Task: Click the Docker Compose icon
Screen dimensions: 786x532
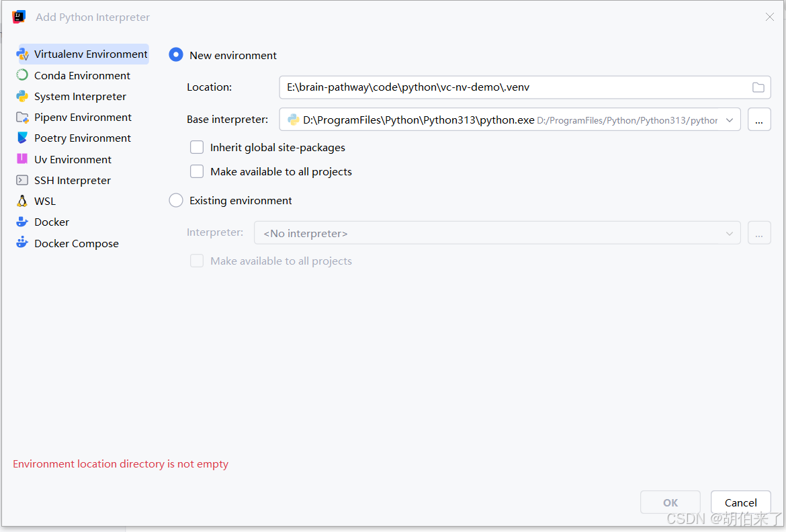Action: (22, 243)
